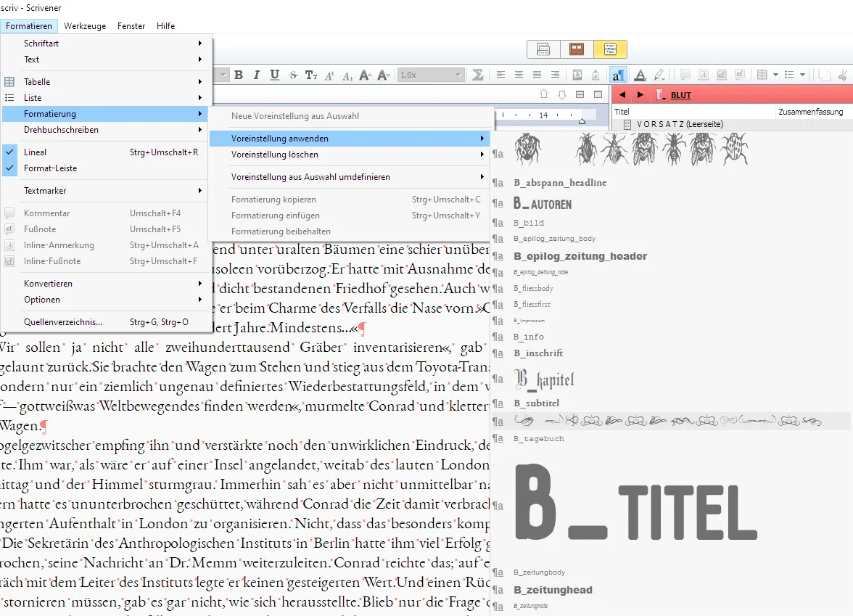The image size is (853, 616).
Task: Toggle the Lineal ruler checkmark
Action: pos(35,152)
